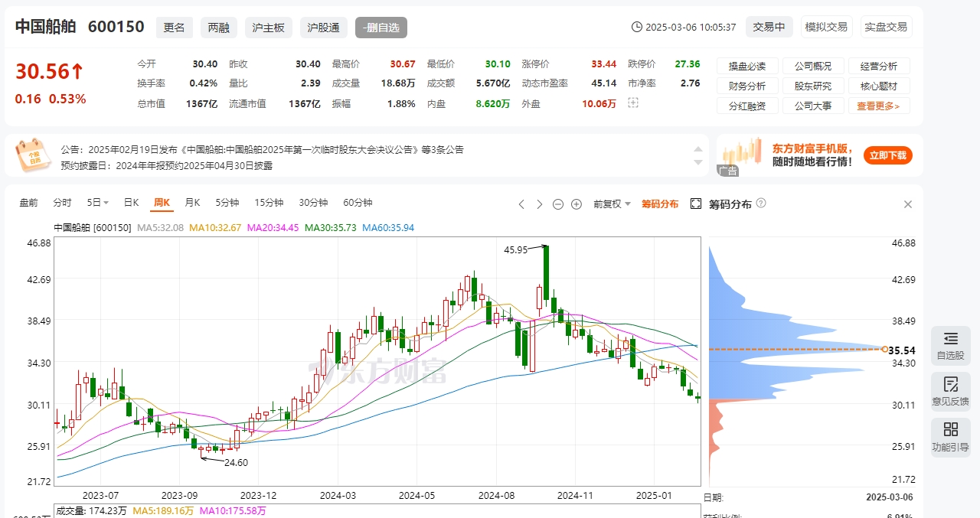
Task: Click MA20:34.45 indicator label
Action: [273, 228]
